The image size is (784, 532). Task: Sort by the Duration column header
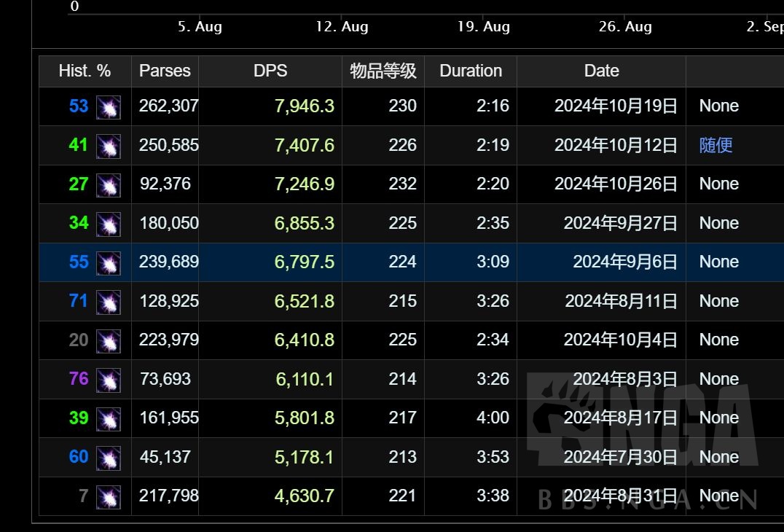click(x=471, y=71)
